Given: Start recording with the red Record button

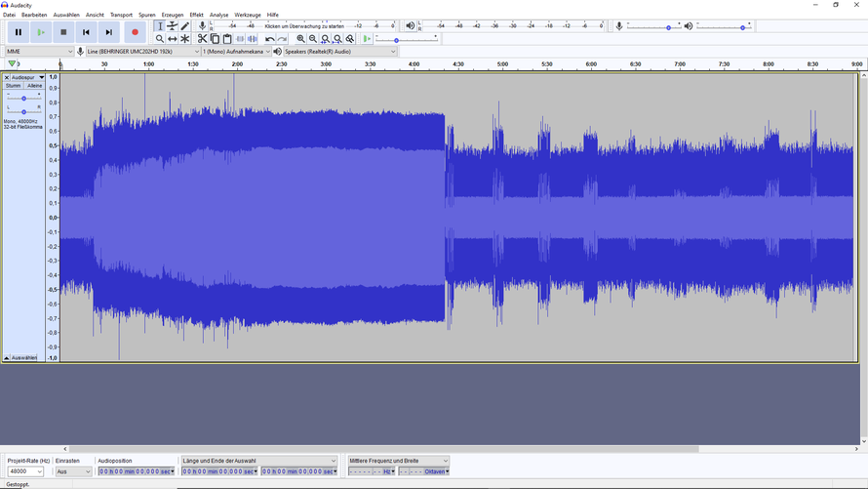Looking at the screenshot, I should [135, 32].
